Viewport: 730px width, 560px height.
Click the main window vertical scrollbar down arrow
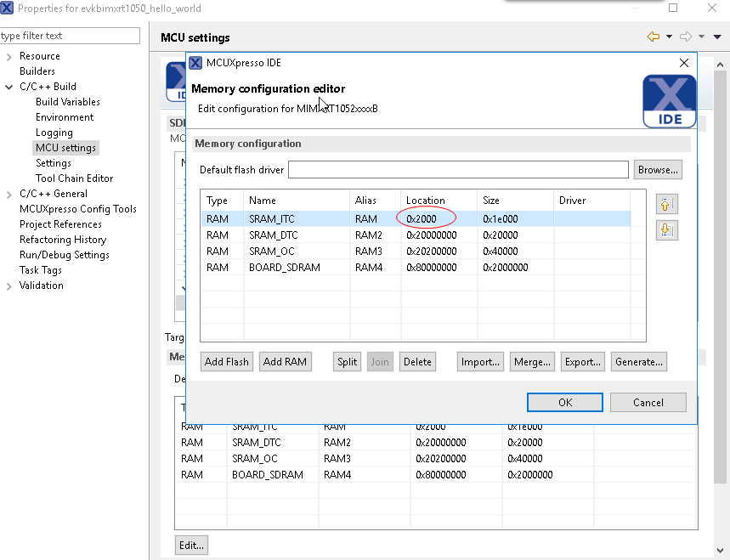point(720,551)
